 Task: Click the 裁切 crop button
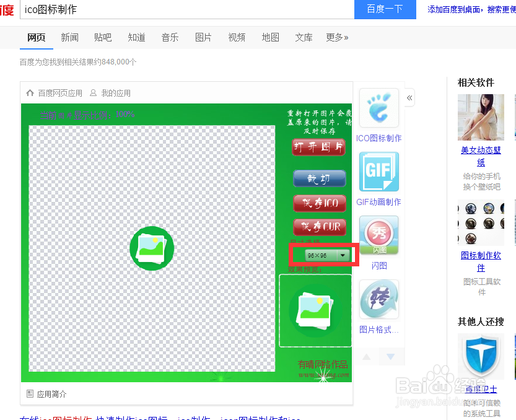(320, 178)
